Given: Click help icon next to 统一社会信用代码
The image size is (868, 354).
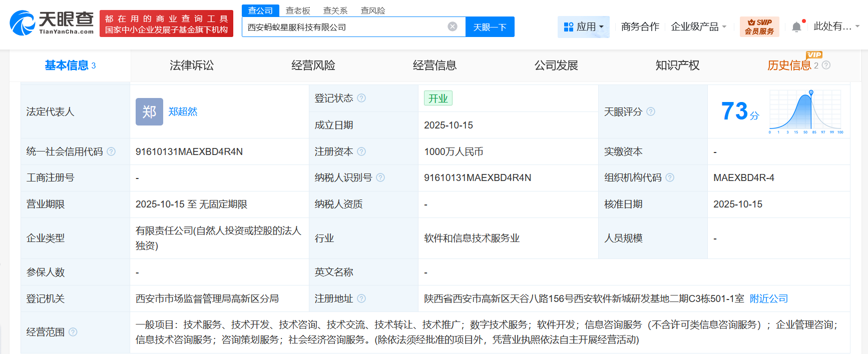Looking at the screenshot, I should click(x=111, y=151).
